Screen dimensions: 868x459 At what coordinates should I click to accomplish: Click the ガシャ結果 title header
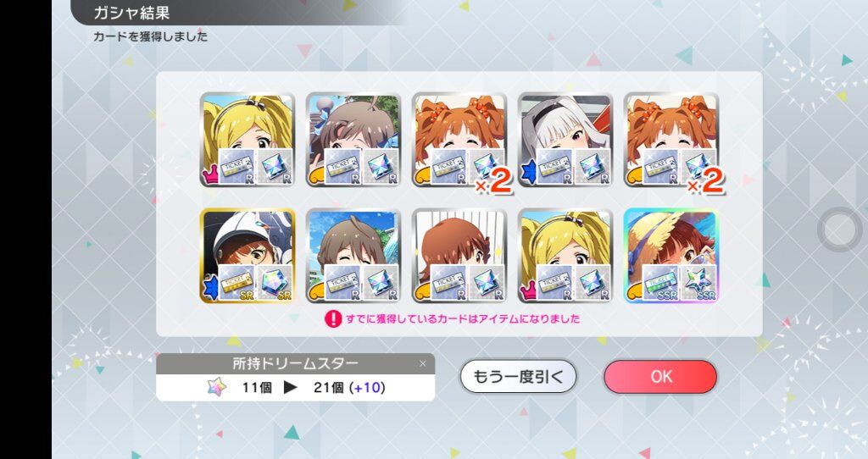coord(131,12)
